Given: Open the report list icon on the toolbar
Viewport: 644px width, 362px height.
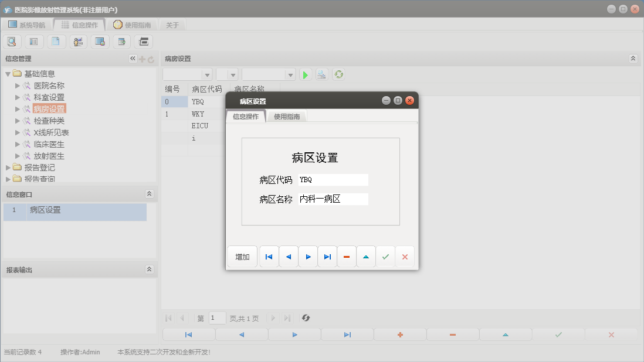Looking at the screenshot, I should click(x=33, y=41).
